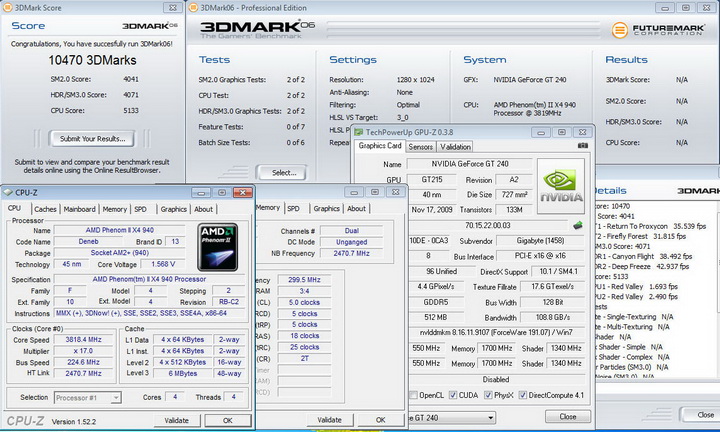The width and height of the screenshot is (720, 432).
Task: Toggle the PhysX checkbox in GPU-Z
Action: click(488, 395)
